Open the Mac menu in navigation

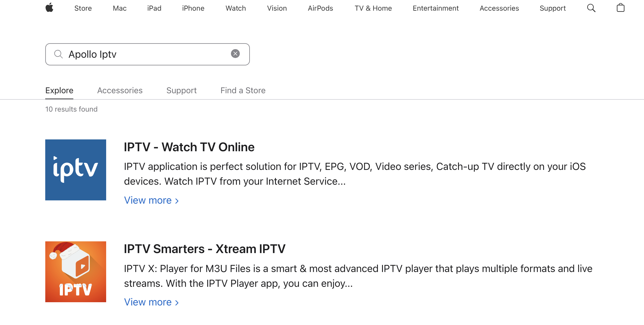[120, 8]
